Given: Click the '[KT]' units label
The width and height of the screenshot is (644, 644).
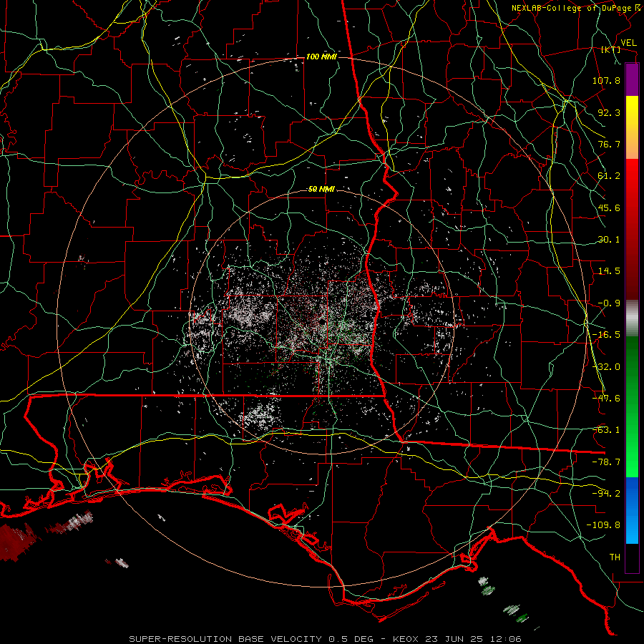Looking at the screenshot, I should (x=611, y=49).
